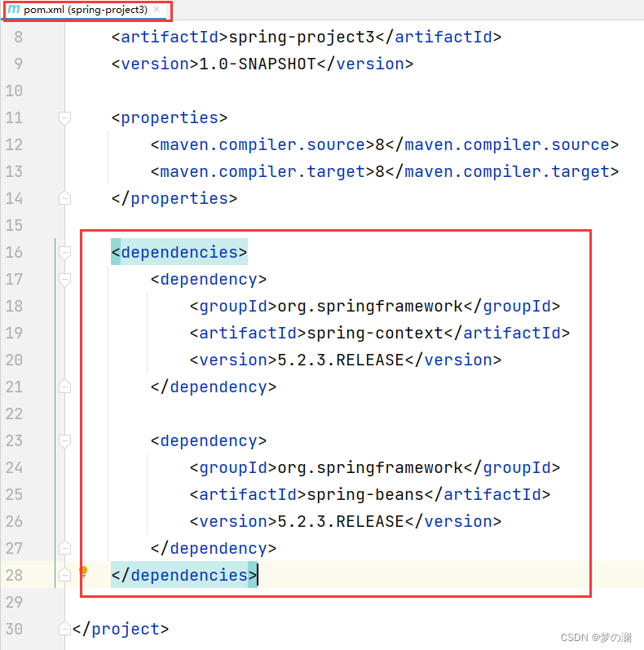Click the opening dependency tag on line 23
This screenshot has width=644, height=650.
tap(209, 440)
